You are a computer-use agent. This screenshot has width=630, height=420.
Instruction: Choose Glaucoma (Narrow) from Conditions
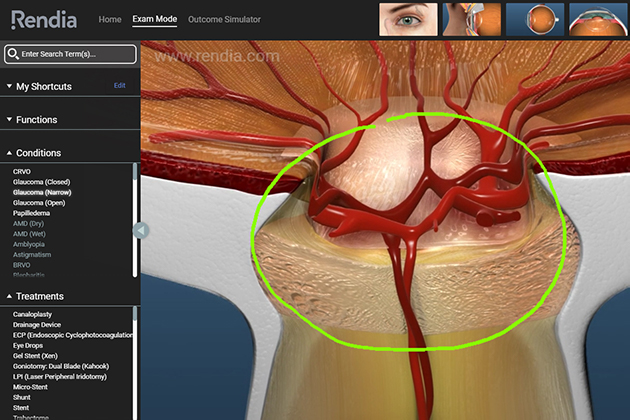[x=42, y=191]
